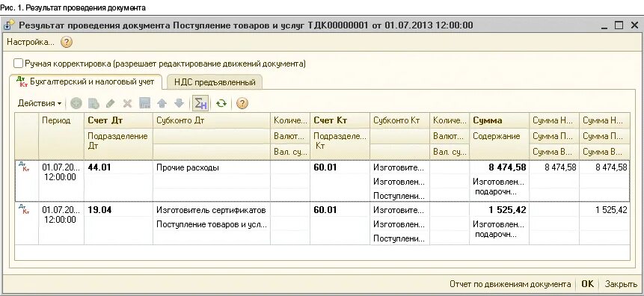Click the Move up arrow icon

point(162,103)
